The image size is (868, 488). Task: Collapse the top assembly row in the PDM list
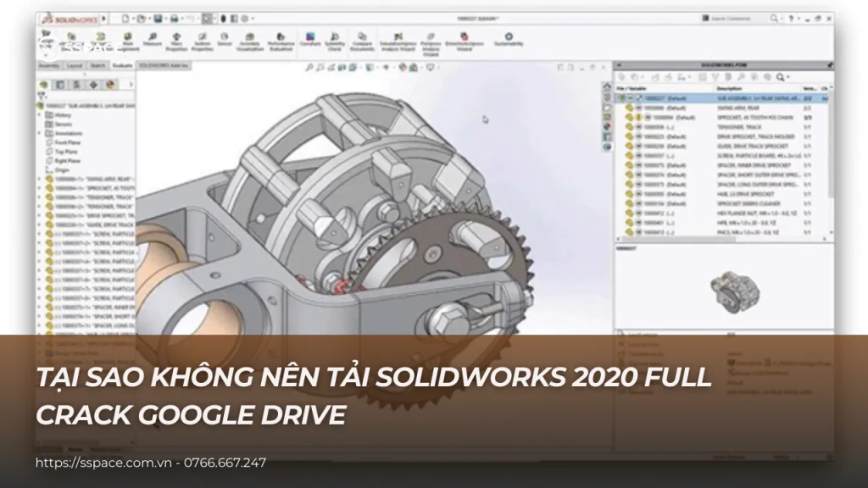631,98
